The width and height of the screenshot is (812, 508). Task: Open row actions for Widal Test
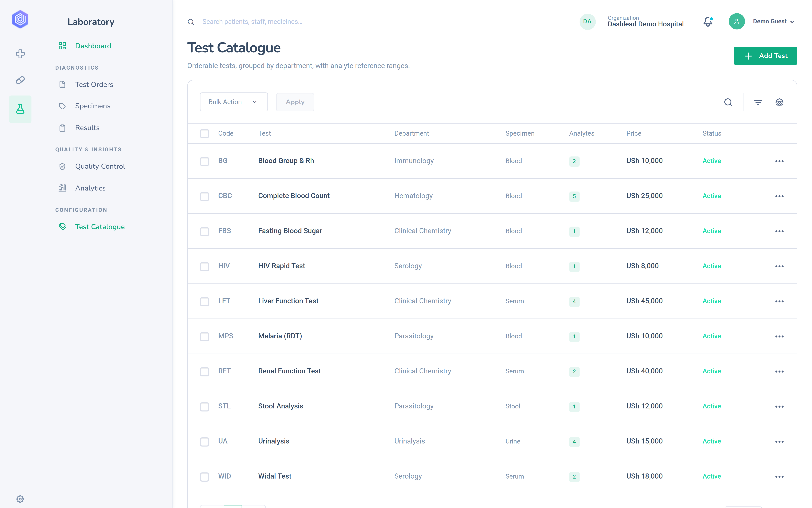(x=780, y=477)
